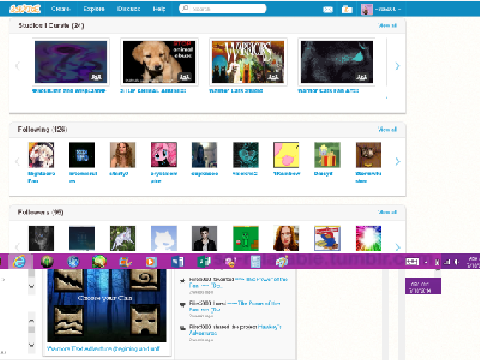Show next studios with right arrow
This screenshot has height=360, width=480.
click(x=397, y=66)
